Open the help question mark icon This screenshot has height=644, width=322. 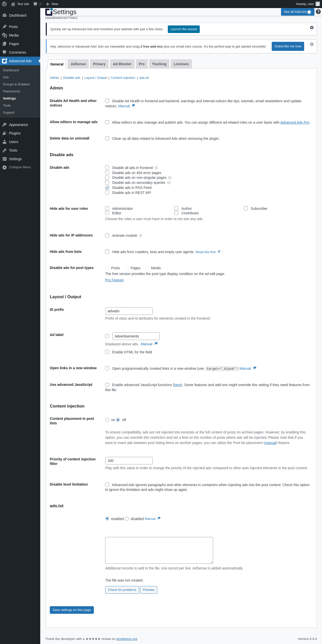(318, 12)
